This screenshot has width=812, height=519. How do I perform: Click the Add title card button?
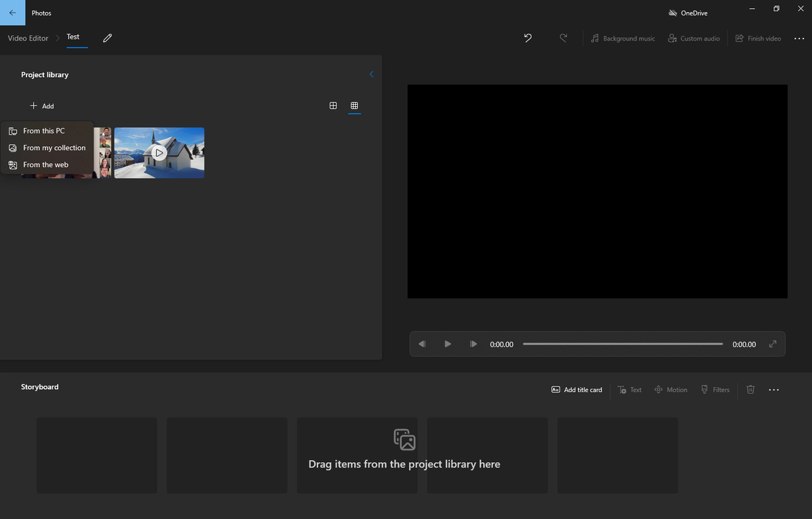pyautogui.click(x=576, y=389)
